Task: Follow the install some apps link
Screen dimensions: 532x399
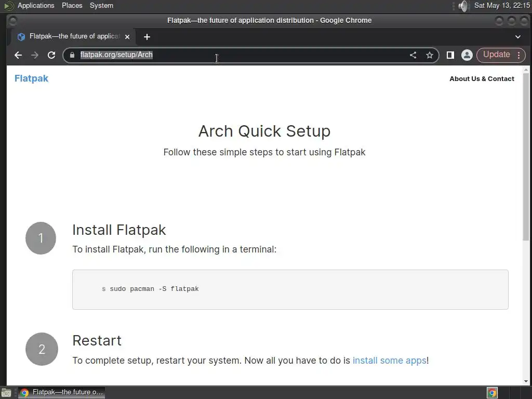Action: click(x=390, y=361)
